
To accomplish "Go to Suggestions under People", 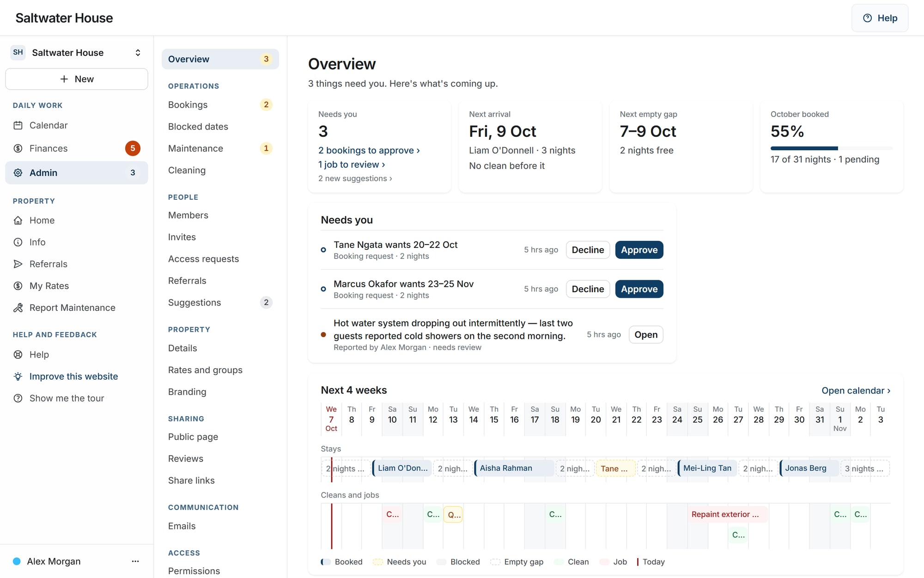I will (x=220, y=302).
